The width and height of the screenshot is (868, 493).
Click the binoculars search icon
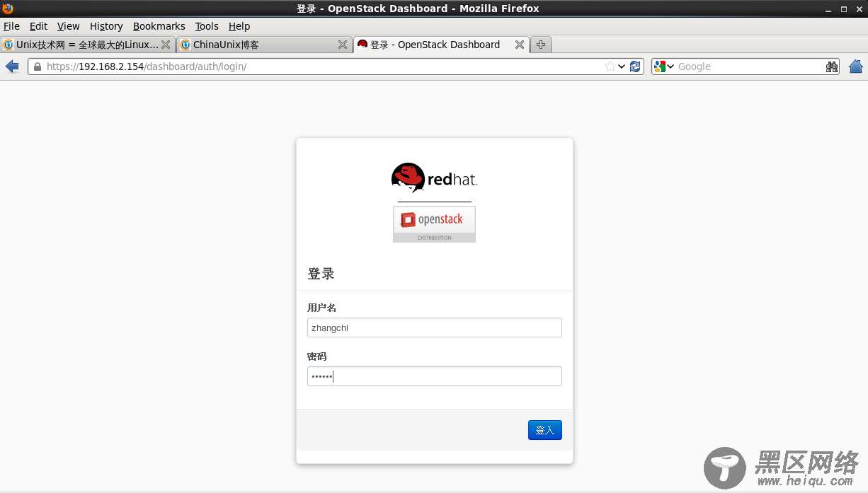click(x=832, y=66)
